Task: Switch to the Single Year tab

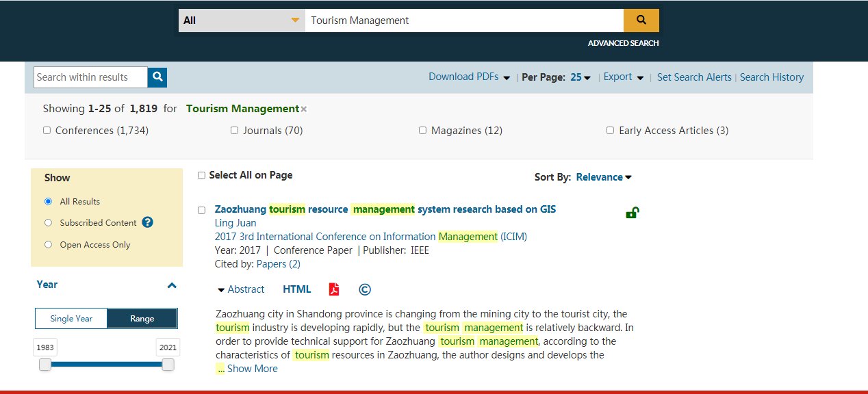Action: point(71,319)
